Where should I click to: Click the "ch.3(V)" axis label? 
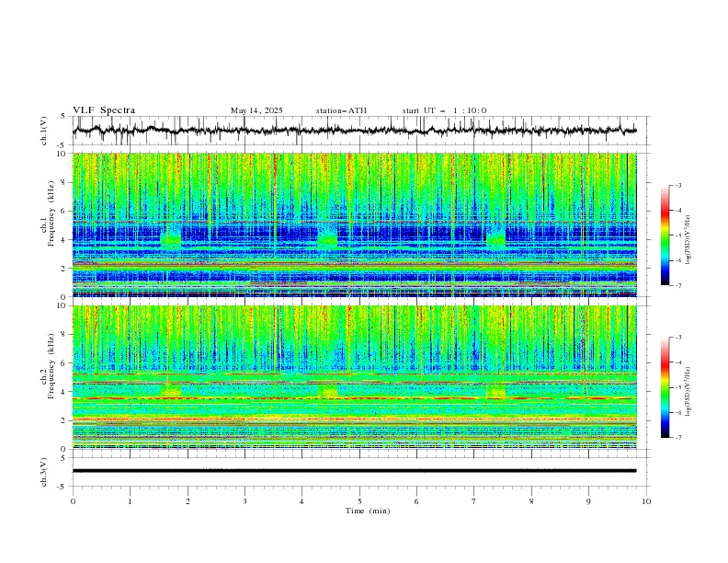[44, 472]
